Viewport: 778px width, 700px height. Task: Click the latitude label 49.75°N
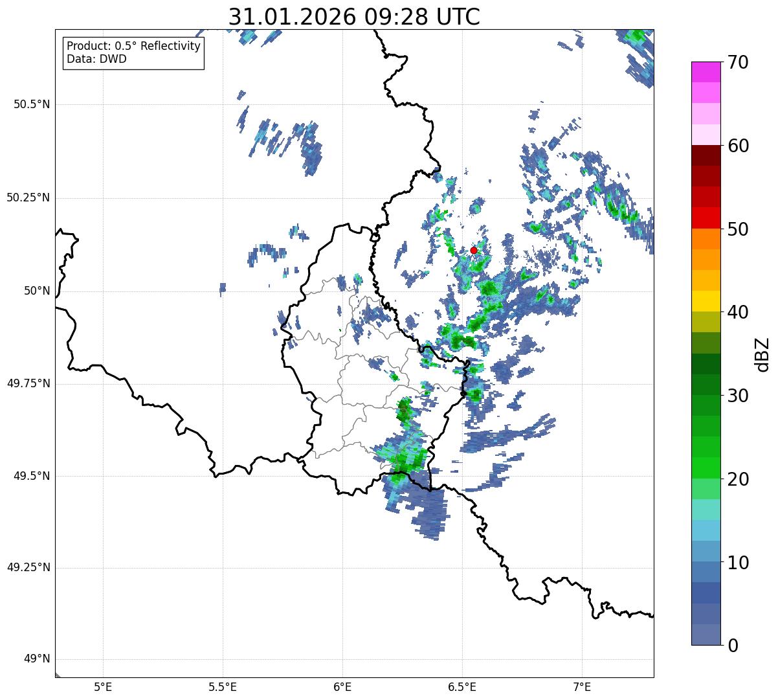(x=28, y=383)
